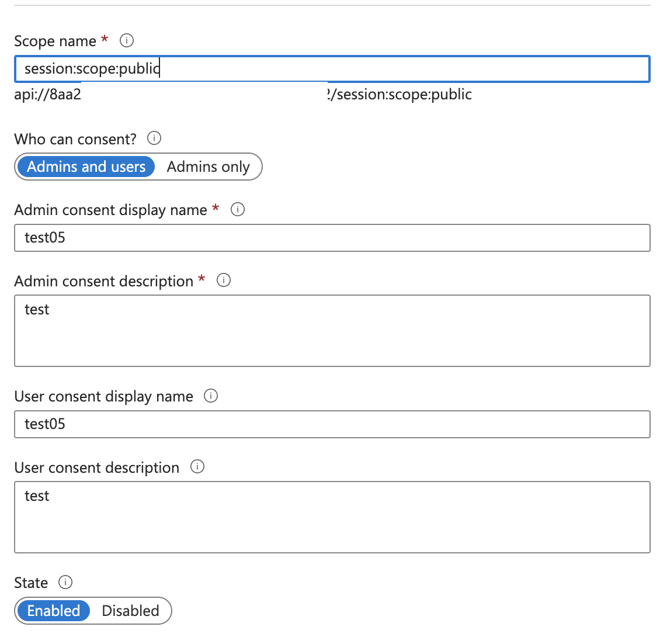Disable the scope state

coord(130,611)
